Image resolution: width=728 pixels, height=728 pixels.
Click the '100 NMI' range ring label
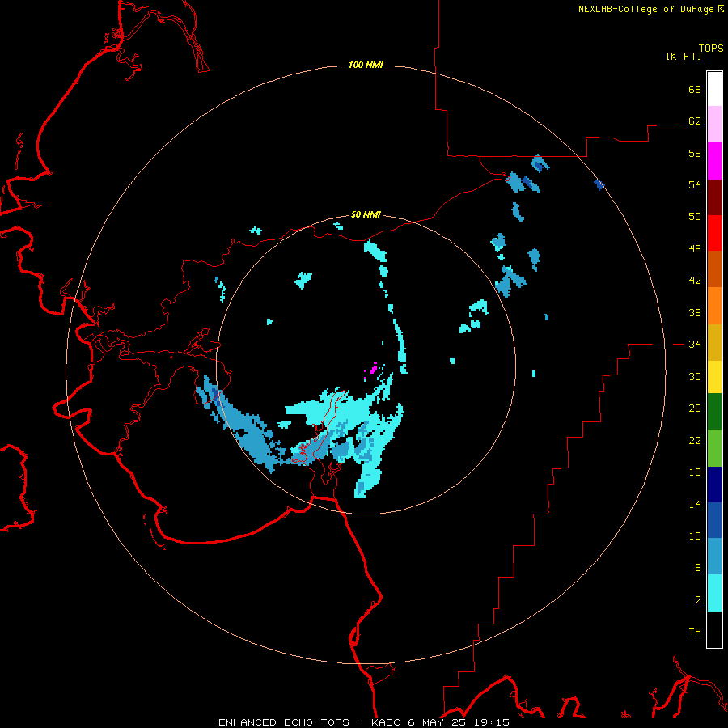tap(366, 65)
